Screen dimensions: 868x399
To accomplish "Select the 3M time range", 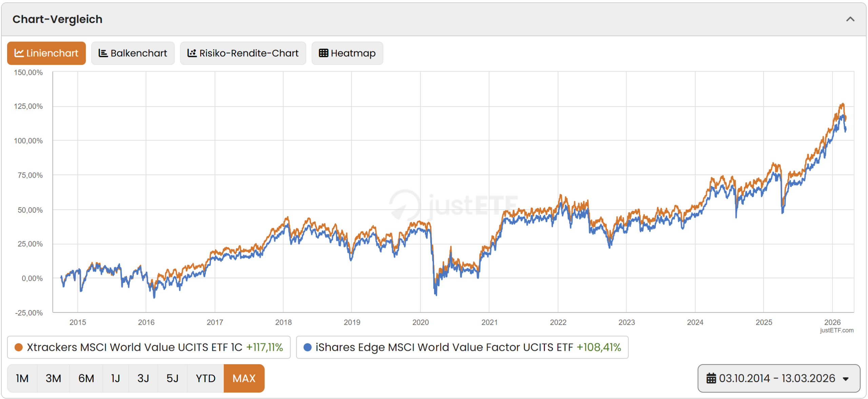I will click(x=53, y=378).
